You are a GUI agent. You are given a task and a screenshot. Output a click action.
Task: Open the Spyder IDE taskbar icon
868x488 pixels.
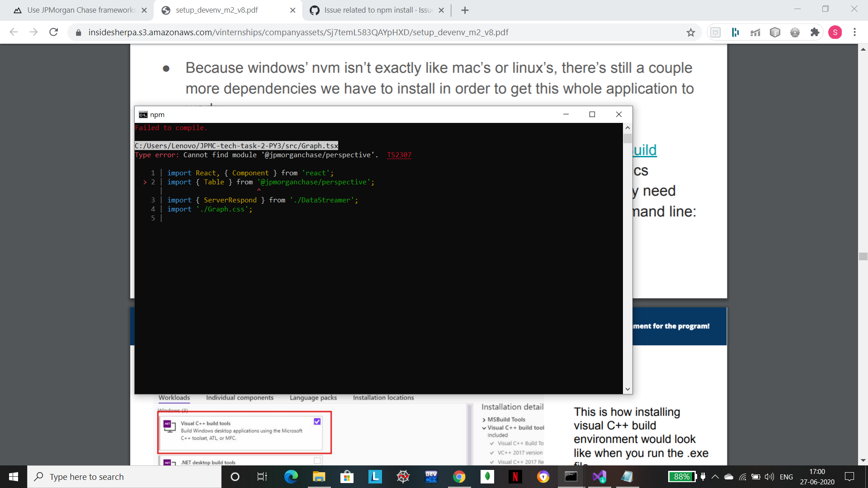[x=403, y=476]
